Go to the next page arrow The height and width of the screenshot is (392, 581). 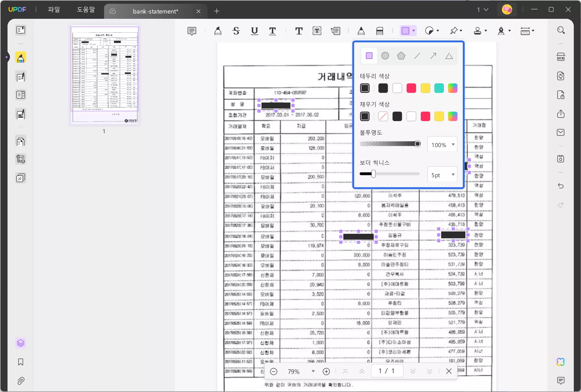[413, 371]
